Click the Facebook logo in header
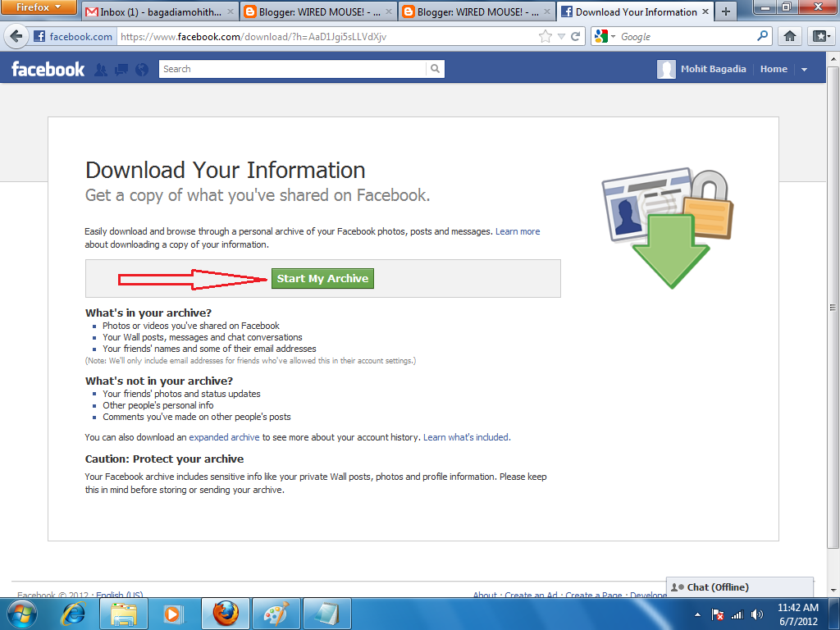Image resolution: width=840 pixels, height=630 pixels. (x=48, y=69)
